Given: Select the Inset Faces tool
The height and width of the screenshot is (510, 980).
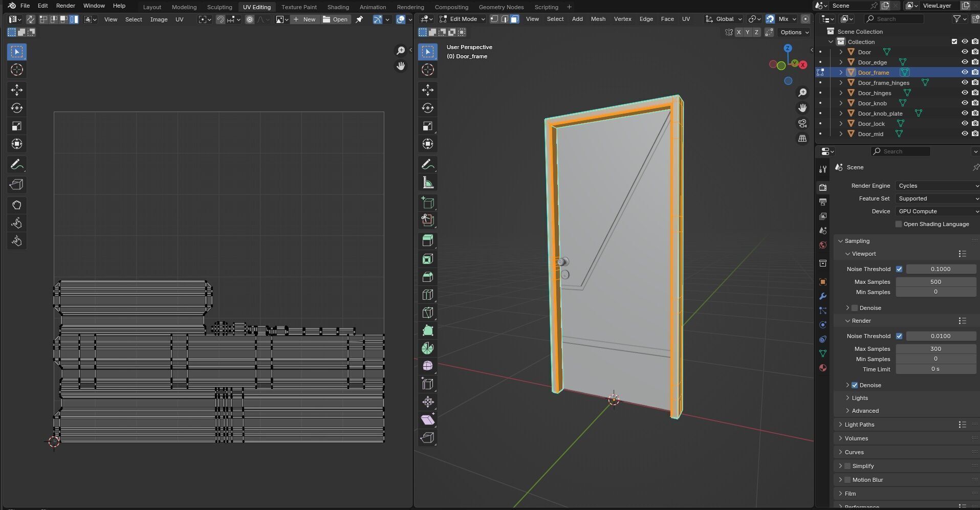Looking at the screenshot, I should click(x=428, y=259).
